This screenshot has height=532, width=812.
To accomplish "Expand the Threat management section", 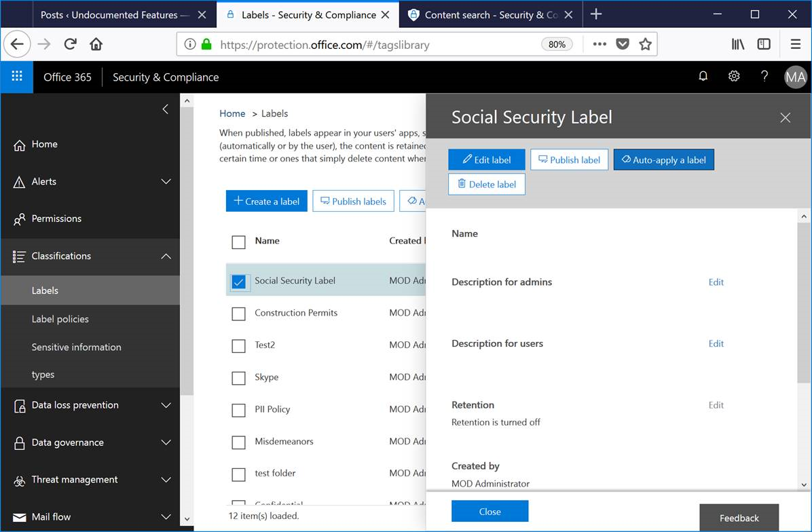I will tap(74, 480).
